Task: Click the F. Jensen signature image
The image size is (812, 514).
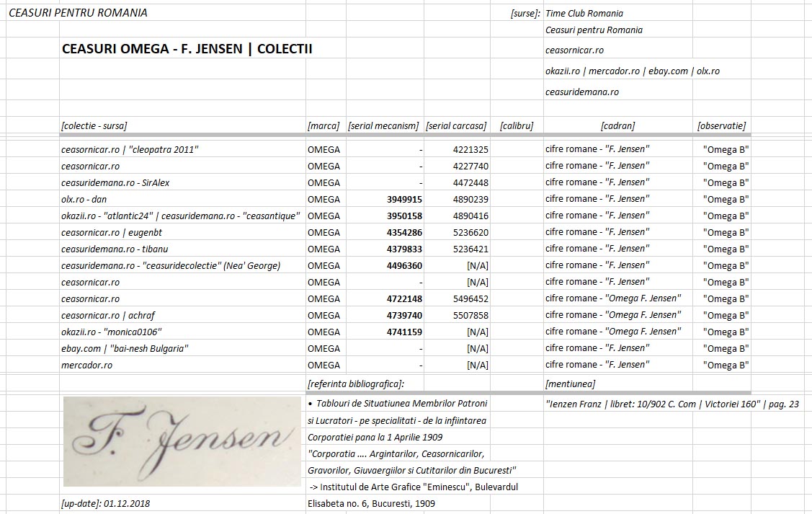Action: click(x=182, y=441)
